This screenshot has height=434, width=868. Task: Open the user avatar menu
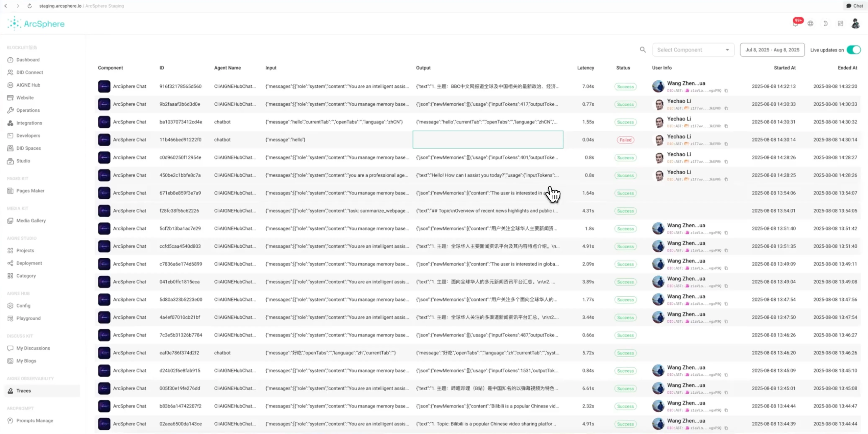(855, 24)
